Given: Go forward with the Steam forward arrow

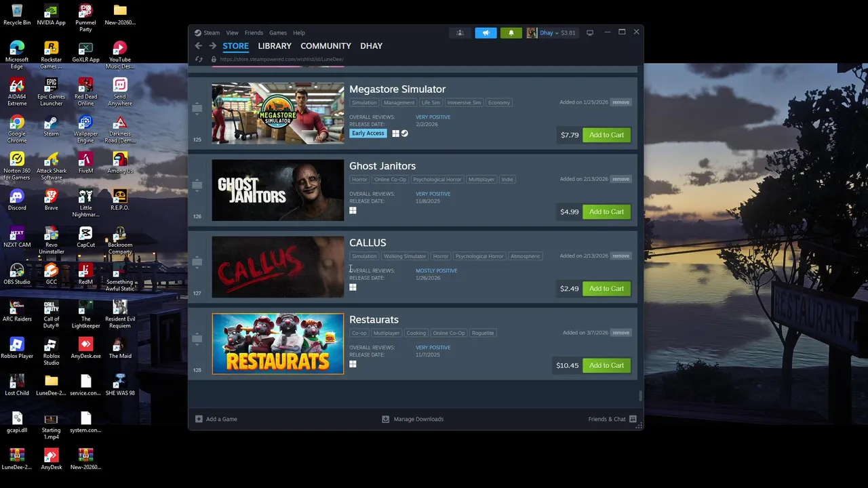Looking at the screenshot, I should [x=212, y=46].
